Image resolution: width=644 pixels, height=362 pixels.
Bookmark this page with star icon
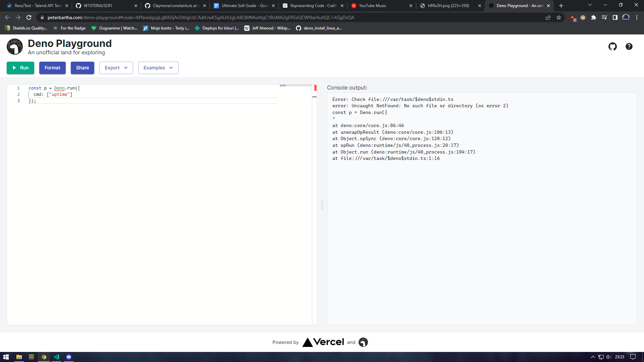[559, 17]
